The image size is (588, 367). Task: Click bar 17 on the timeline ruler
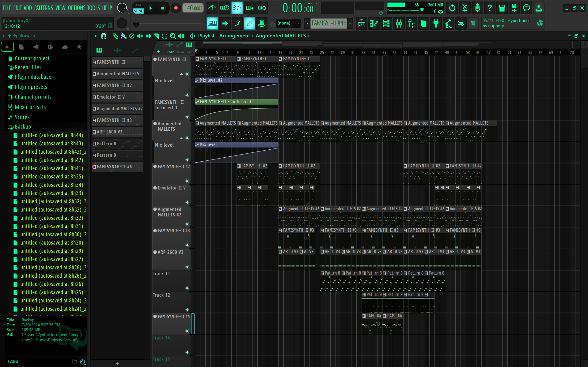[280, 53]
